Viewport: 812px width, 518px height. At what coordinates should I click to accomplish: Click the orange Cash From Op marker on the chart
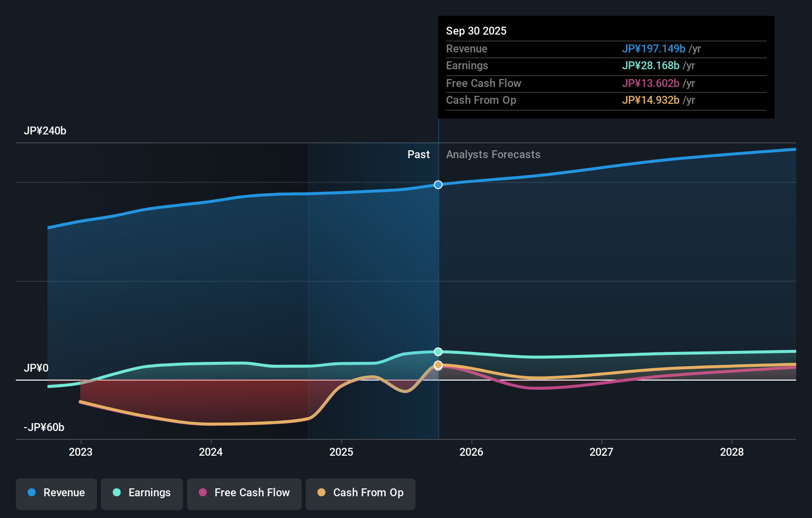point(438,364)
